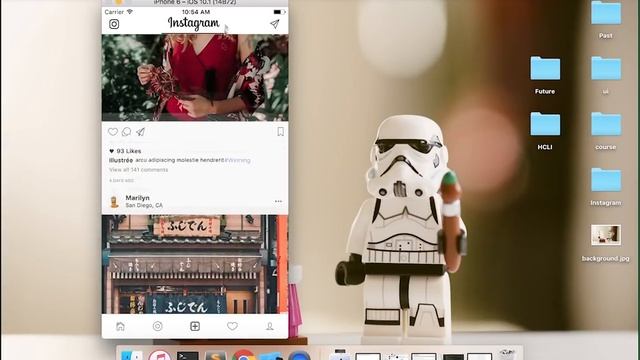This screenshot has height=360, width=640.
Task: Click the battery indicator in status bar
Action: pos(279,12)
